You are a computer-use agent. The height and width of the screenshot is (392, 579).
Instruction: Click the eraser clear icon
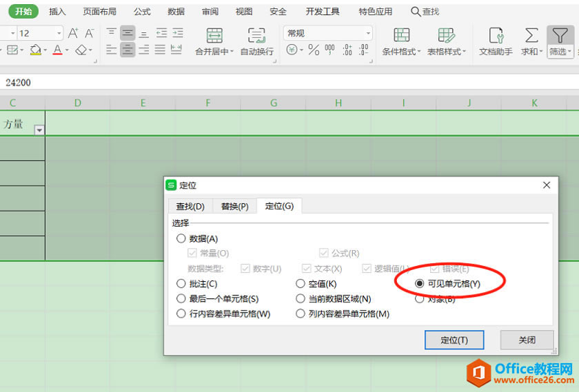tap(81, 50)
